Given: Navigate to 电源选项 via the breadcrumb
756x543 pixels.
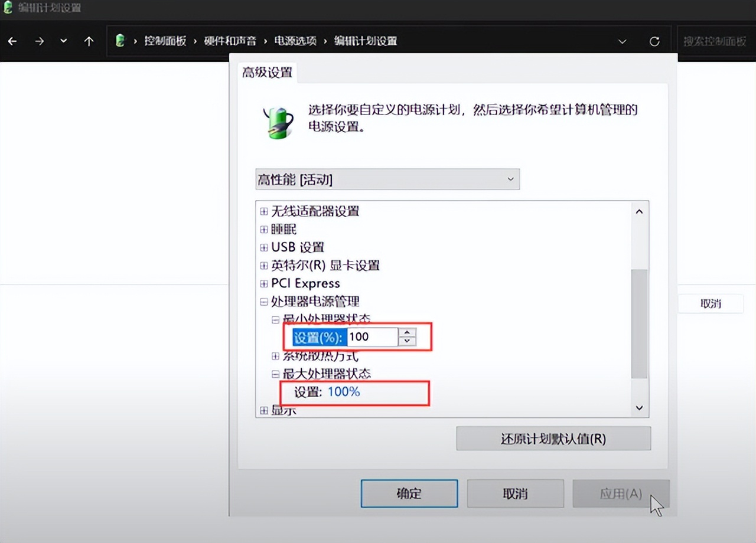Looking at the screenshot, I should click(295, 41).
